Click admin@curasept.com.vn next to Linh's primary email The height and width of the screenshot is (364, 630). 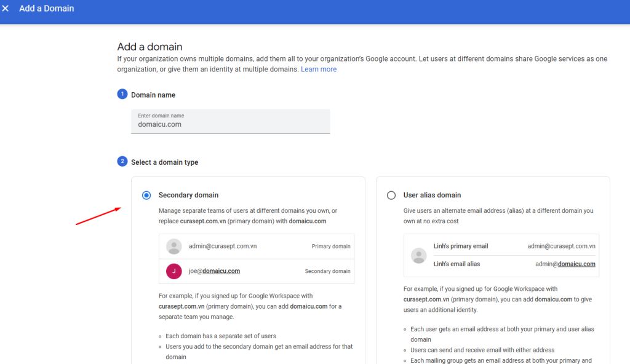tap(561, 247)
